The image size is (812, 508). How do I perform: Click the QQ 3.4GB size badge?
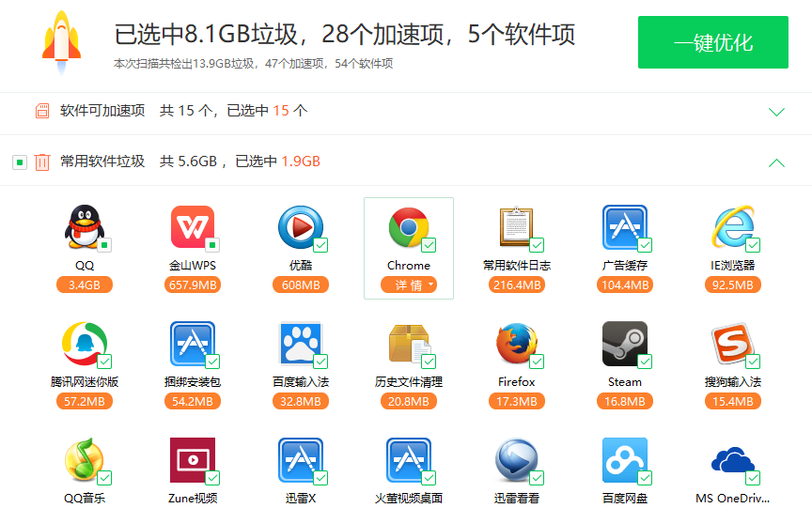85,285
